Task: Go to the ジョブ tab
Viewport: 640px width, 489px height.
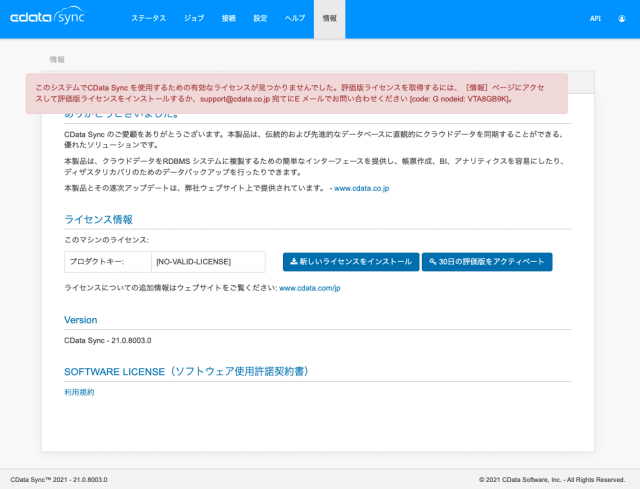Action: click(x=194, y=18)
